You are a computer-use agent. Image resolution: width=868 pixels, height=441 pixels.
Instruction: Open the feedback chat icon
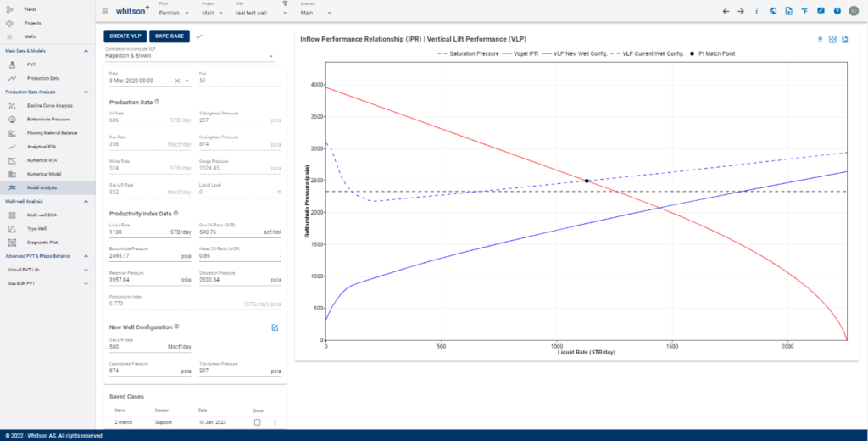point(821,11)
